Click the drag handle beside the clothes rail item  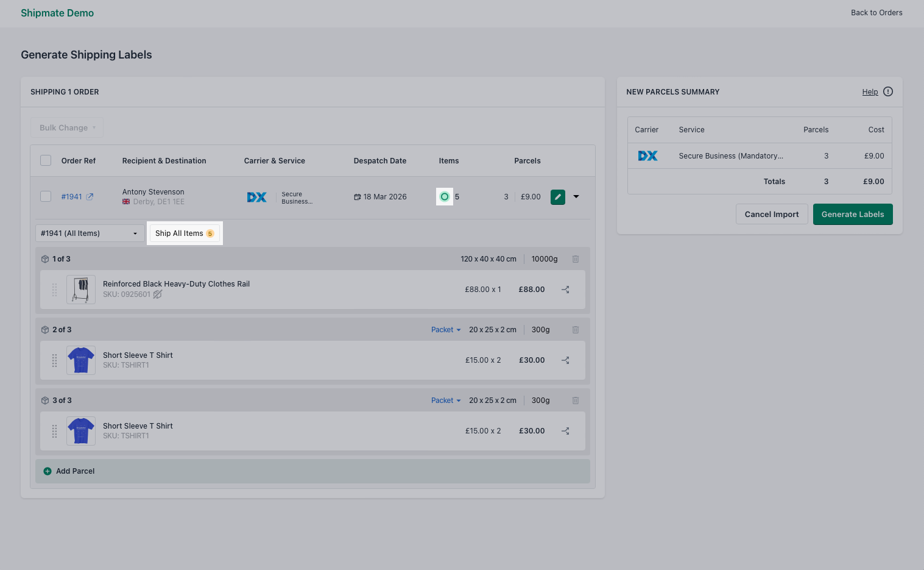tap(54, 290)
